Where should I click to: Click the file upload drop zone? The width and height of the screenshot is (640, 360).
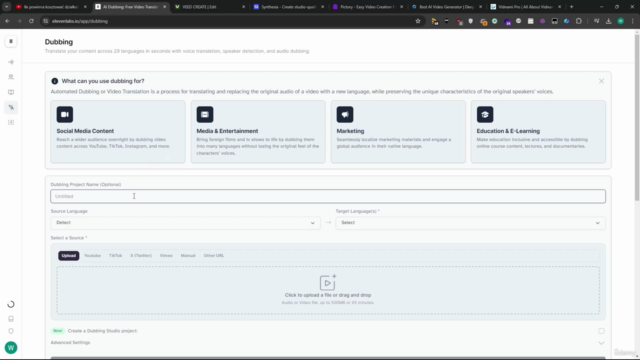click(x=328, y=290)
